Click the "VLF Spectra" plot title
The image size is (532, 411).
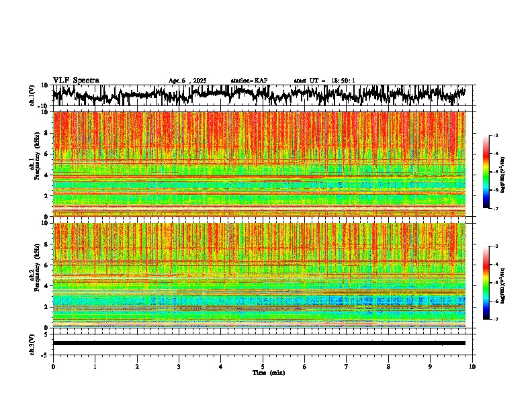pyautogui.click(x=76, y=81)
